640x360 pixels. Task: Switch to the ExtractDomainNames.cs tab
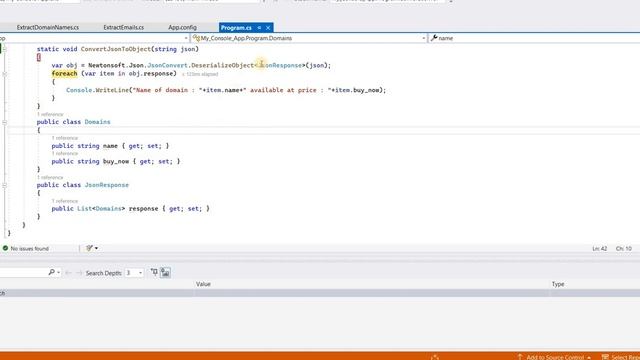click(x=48, y=27)
